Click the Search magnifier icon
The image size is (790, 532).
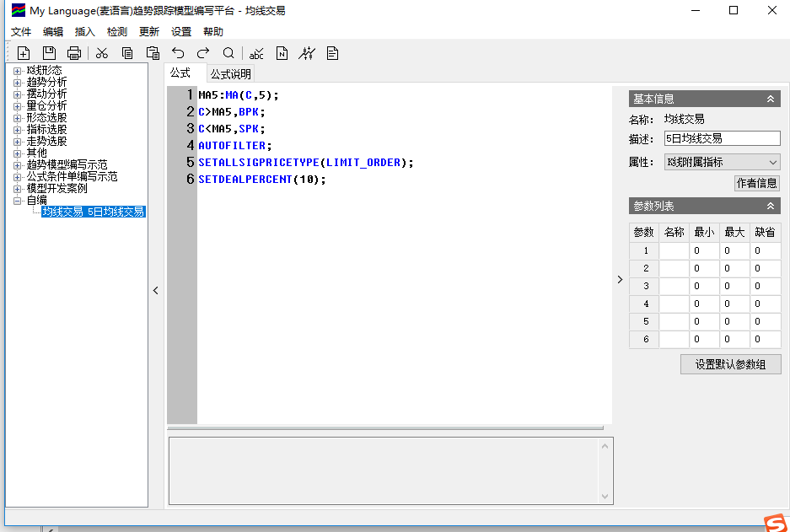[x=228, y=53]
